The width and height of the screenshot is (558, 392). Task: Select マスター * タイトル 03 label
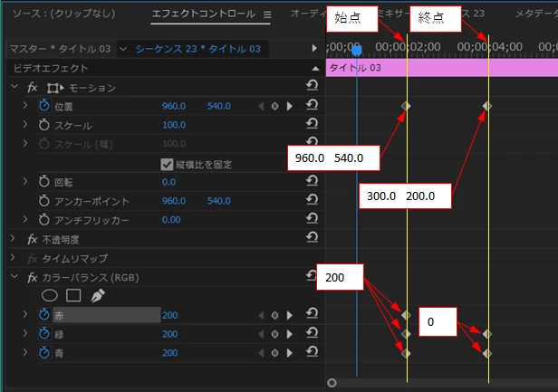point(60,49)
